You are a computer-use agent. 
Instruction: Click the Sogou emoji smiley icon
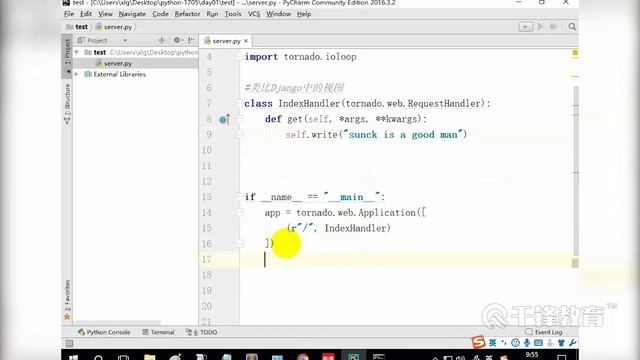(516, 343)
